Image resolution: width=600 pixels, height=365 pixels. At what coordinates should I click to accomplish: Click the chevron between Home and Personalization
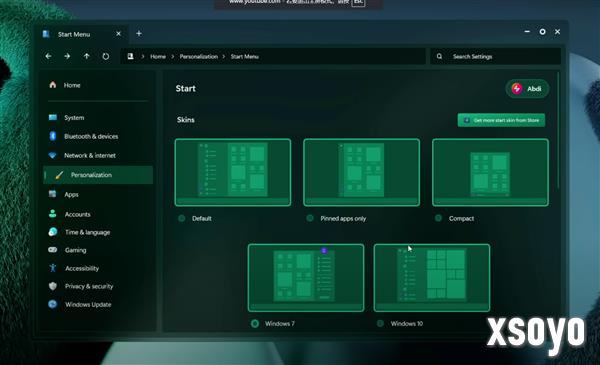tap(173, 57)
